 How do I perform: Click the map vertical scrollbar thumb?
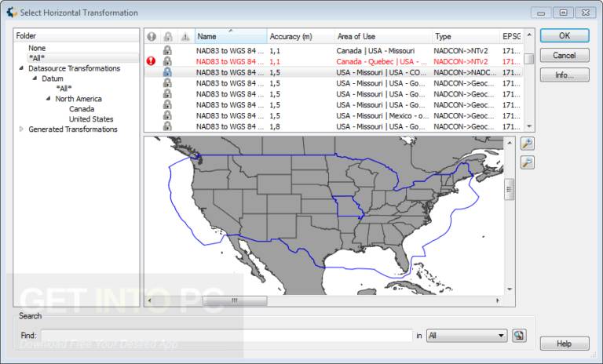click(509, 189)
